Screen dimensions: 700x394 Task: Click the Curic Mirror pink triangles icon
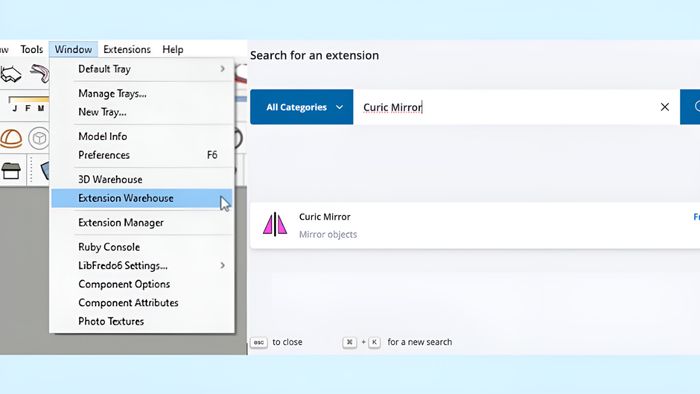(x=275, y=224)
